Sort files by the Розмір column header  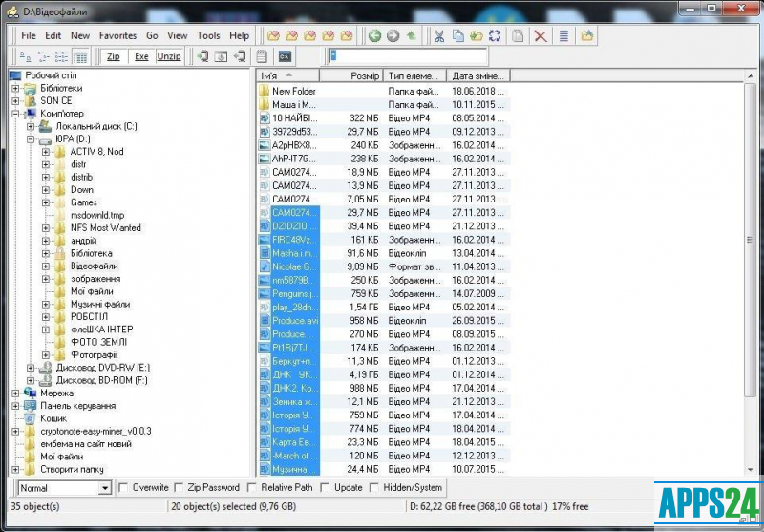tap(364, 75)
